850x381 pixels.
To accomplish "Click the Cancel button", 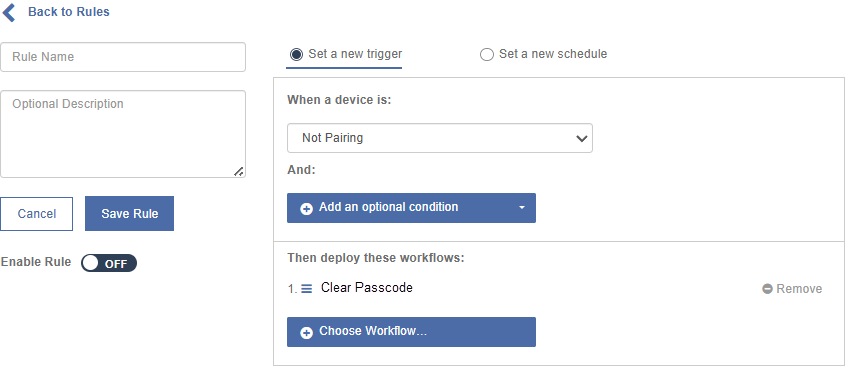I will (36, 214).
